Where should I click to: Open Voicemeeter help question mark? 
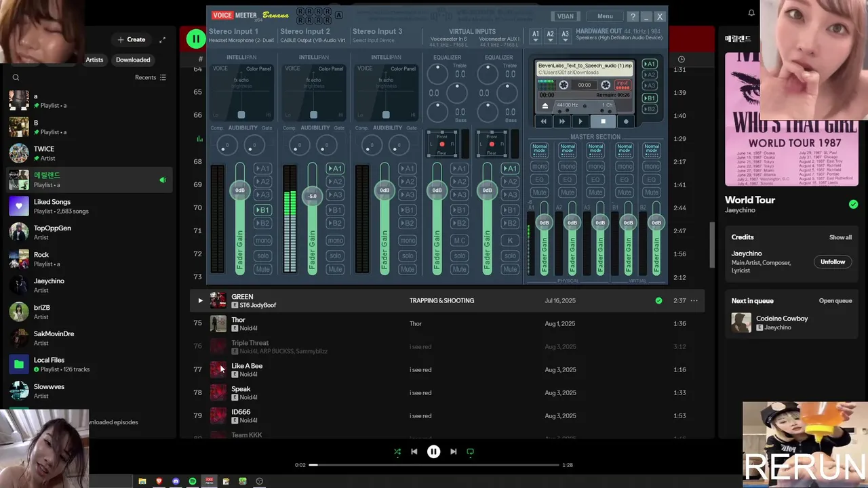tap(633, 16)
